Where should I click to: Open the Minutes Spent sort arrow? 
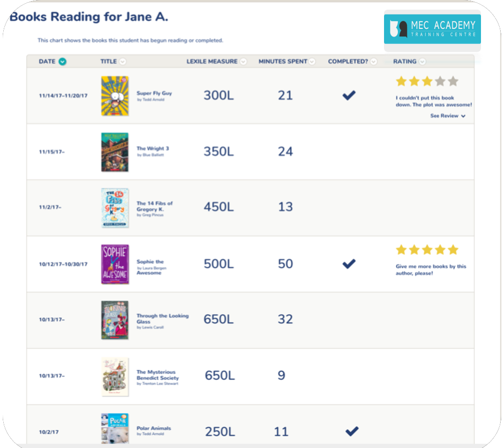click(x=312, y=62)
